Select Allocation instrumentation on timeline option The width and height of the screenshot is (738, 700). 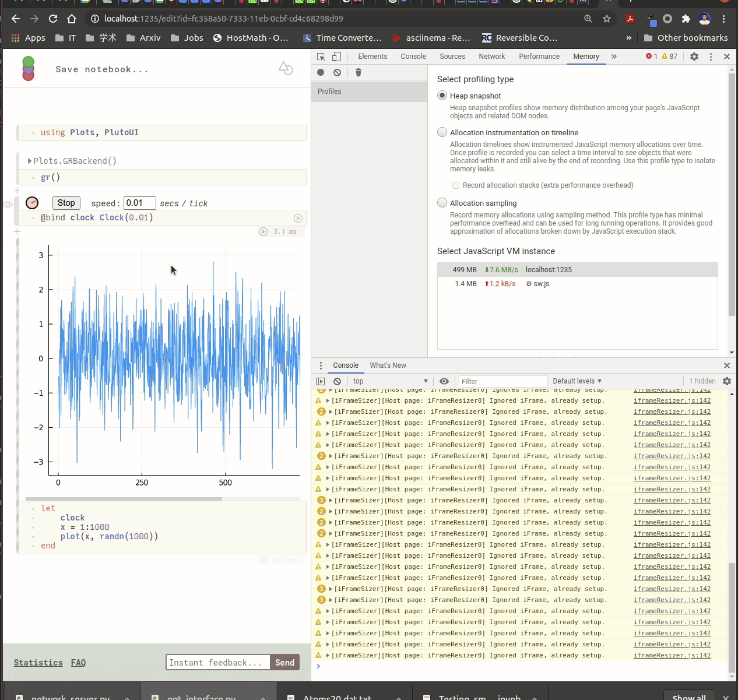click(442, 132)
